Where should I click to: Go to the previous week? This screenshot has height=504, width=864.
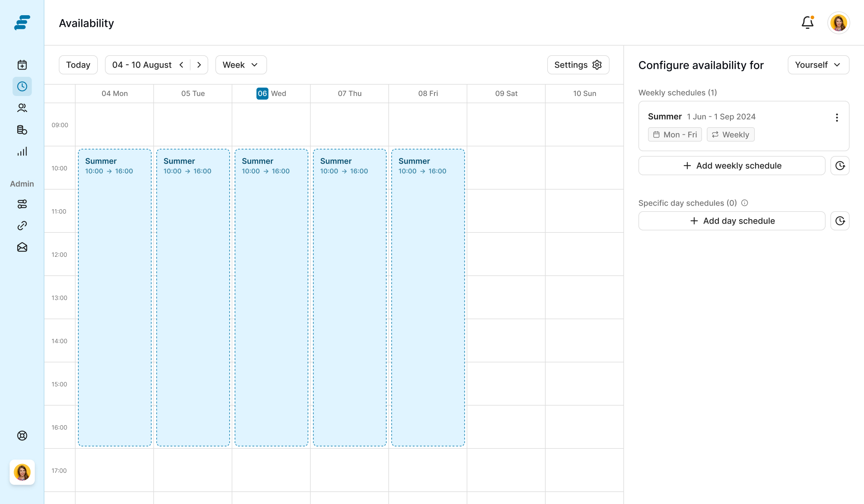click(x=182, y=65)
